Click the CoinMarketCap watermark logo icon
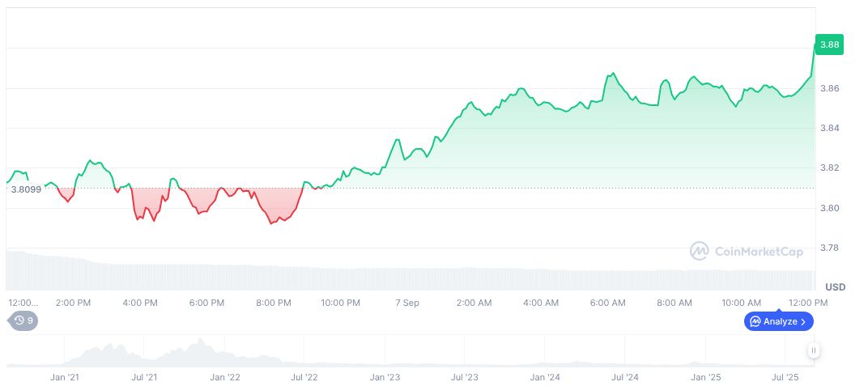The width and height of the screenshot is (868, 386). pyautogui.click(x=699, y=252)
